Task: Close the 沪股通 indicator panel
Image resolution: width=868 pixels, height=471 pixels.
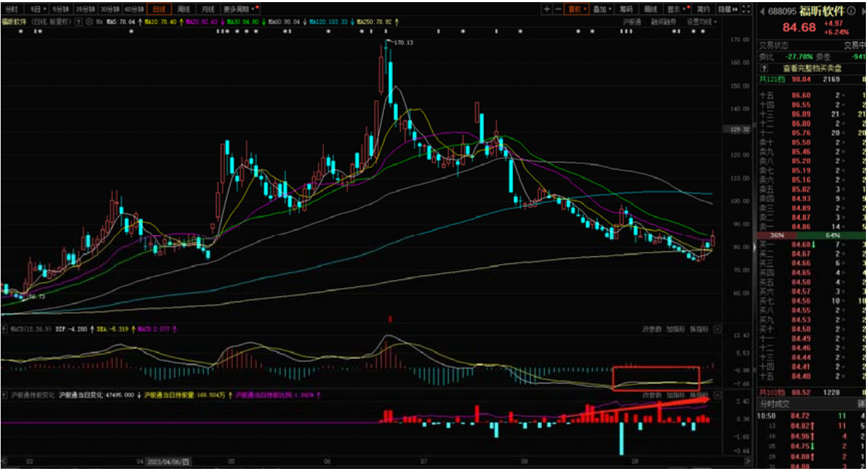Action: (x=717, y=394)
